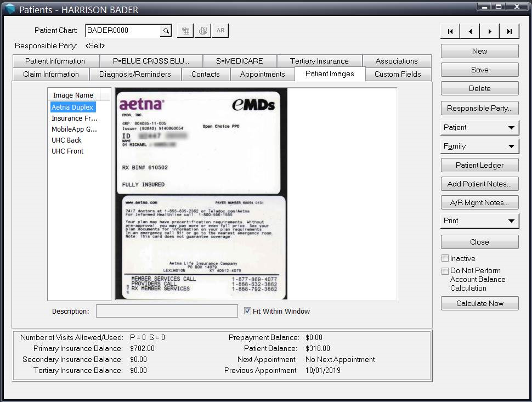Click the Delete button
532x402 pixels.
(x=480, y=88)
